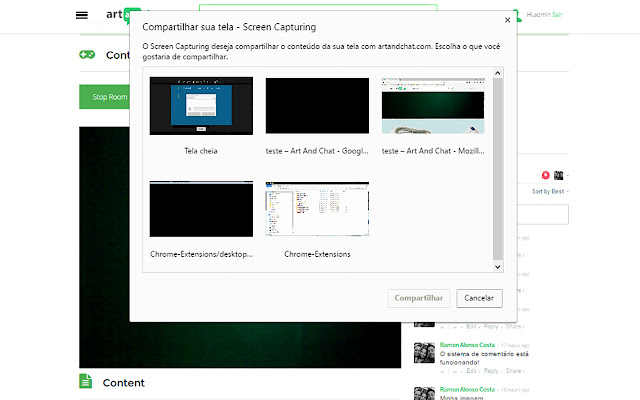Click the Cancelar button
640x400 pixels.
coord(479,298)
